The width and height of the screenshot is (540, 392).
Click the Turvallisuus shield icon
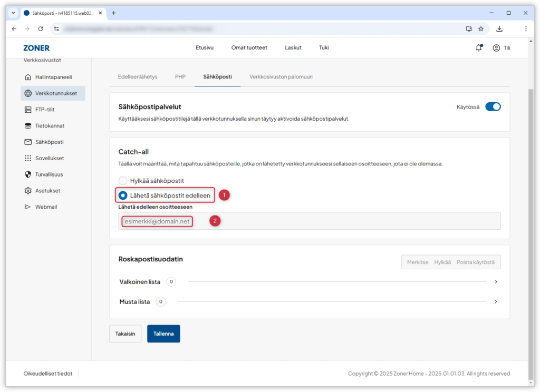click(28, 174)
